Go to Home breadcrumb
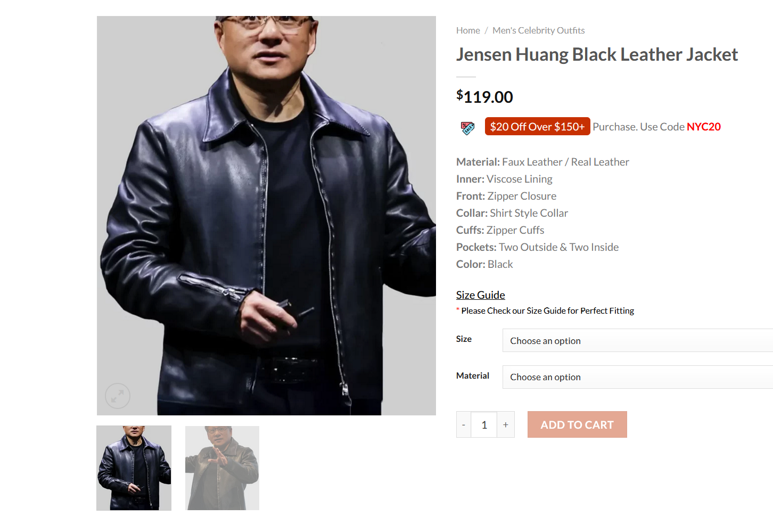The height and width of the screenshot is (532, 773). click(468, 30)
